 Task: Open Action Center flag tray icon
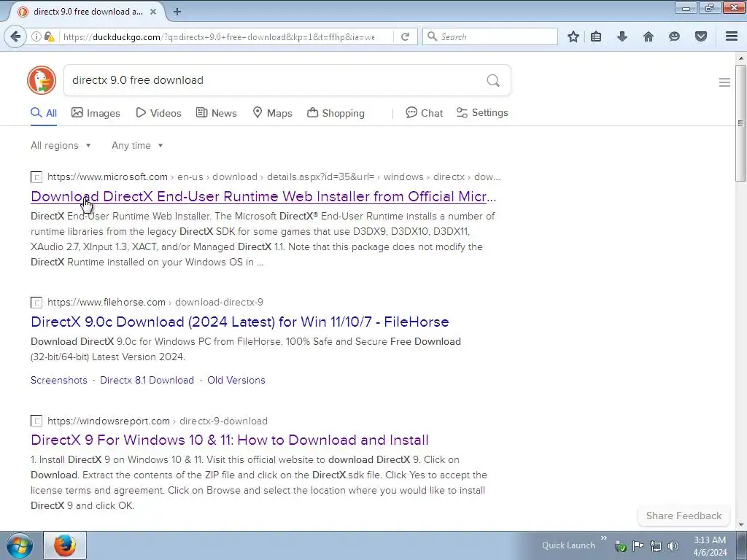click(x=638, y=545)
